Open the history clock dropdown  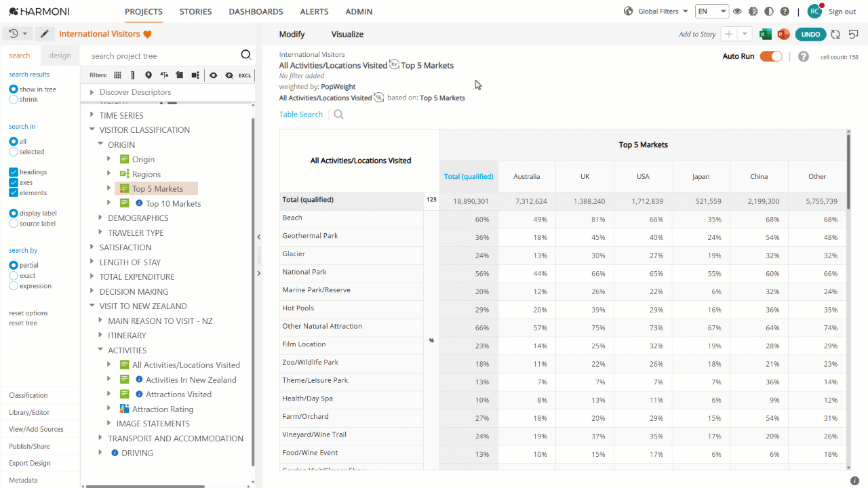click(17, 34)
